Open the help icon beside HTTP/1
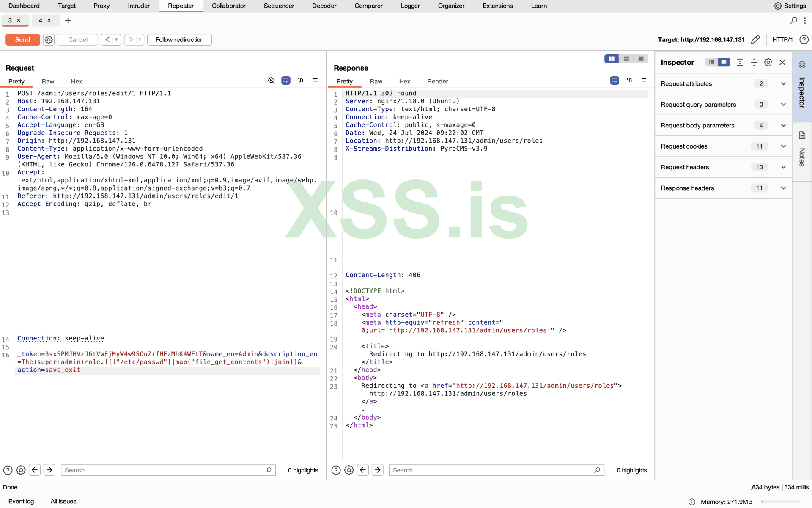Image resolution: width=812 pixels, height=508 pixels. pyautogui.click(x=804, y=39)
